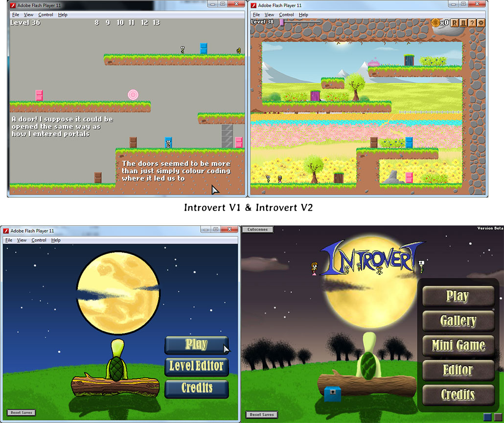Click the blue locked chest under the log
Image resolution: width=504 pixels, height=423 pixels.
(332, 393)
